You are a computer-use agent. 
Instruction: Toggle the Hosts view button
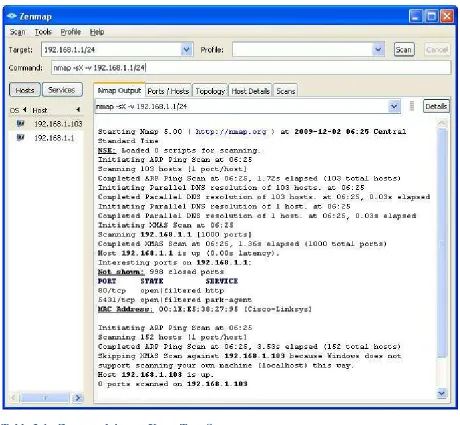pyautogui.click(x=25, y=90)
